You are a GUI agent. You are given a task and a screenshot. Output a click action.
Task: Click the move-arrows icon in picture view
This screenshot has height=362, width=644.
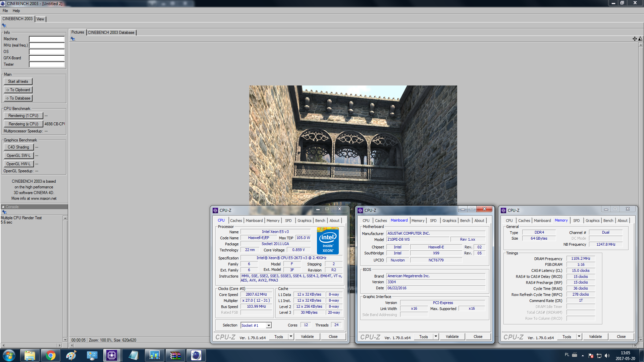coord(635,39)
